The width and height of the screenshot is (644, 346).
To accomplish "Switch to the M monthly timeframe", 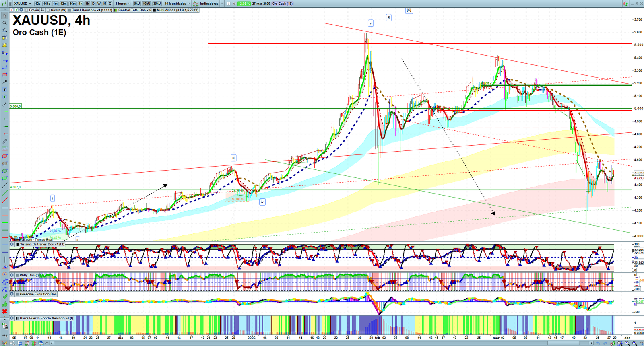I will click(105, 4).
